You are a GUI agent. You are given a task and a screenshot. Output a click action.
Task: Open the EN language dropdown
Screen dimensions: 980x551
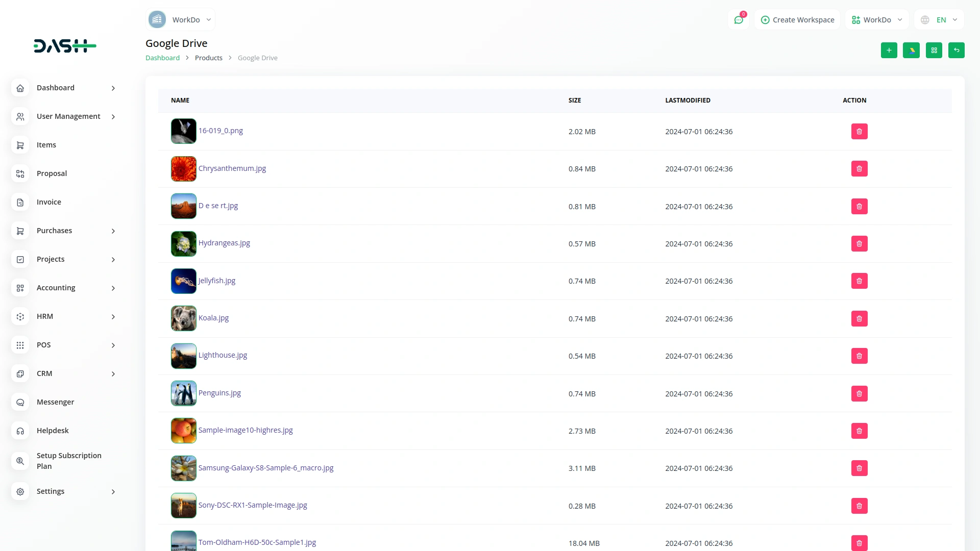pyautogui.click(x=943, y=19)
